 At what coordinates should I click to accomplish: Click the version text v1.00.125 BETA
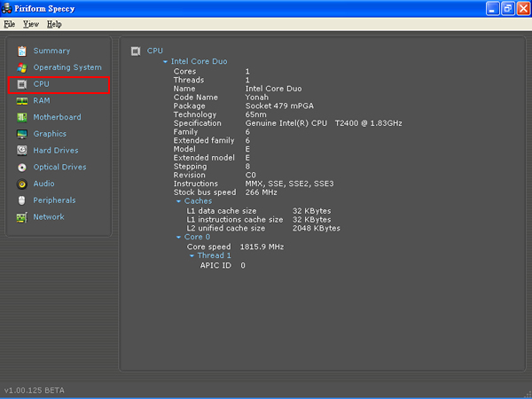point(35,390)
